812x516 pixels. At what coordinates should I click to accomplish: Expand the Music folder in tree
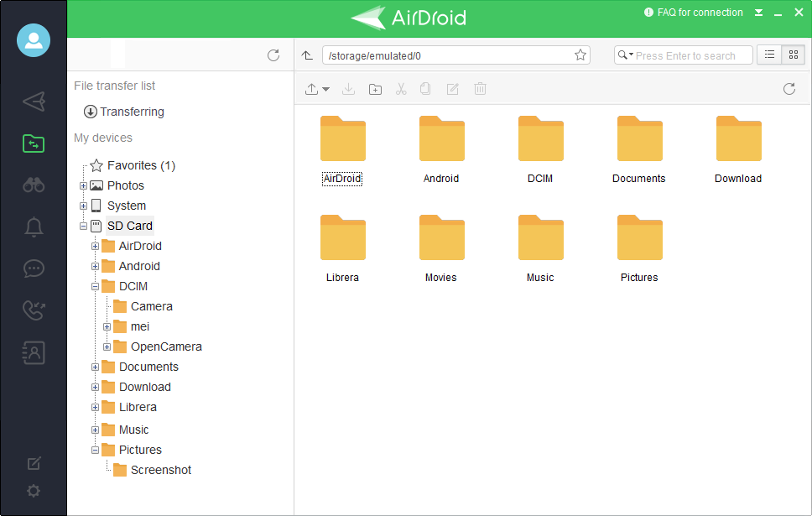95,430
